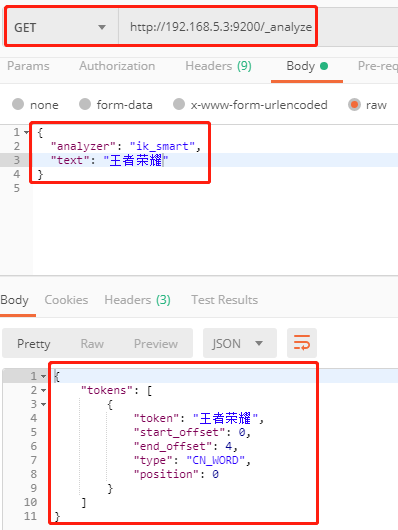Open the response Body tab
The width and height of the screenshot is (398, 530).
point(15,300)
